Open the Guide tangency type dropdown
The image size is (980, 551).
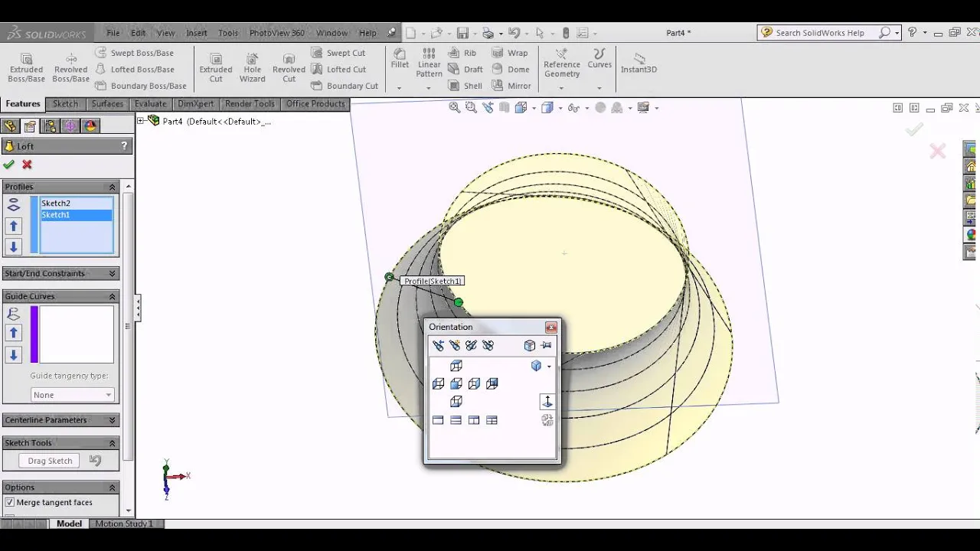[73, 395]
